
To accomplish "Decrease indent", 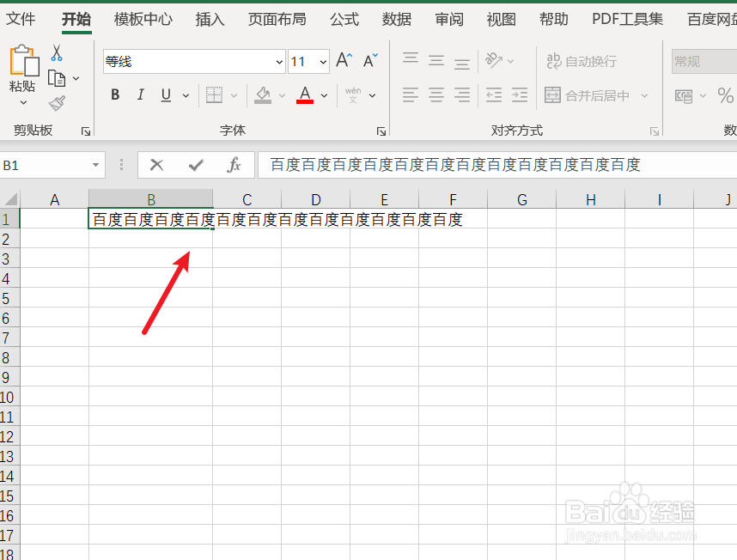I will [494, 95].
